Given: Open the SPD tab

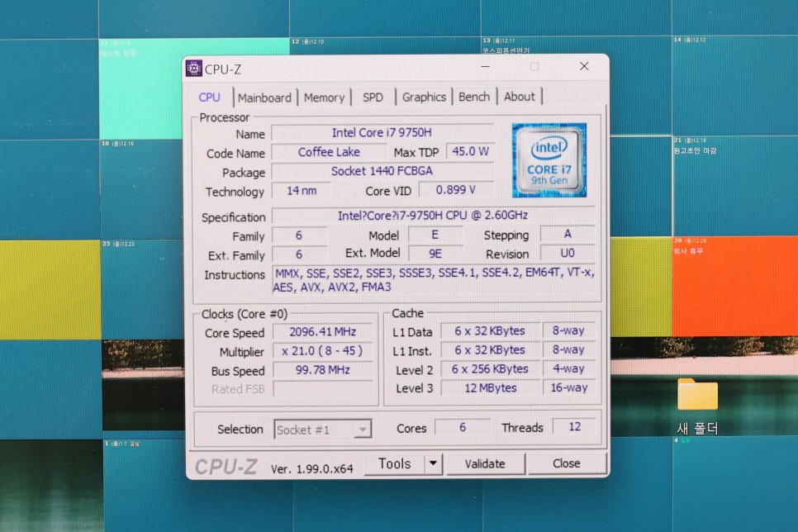Looking at the screenshot, I should pyautogui.click(x=373, y=97).
